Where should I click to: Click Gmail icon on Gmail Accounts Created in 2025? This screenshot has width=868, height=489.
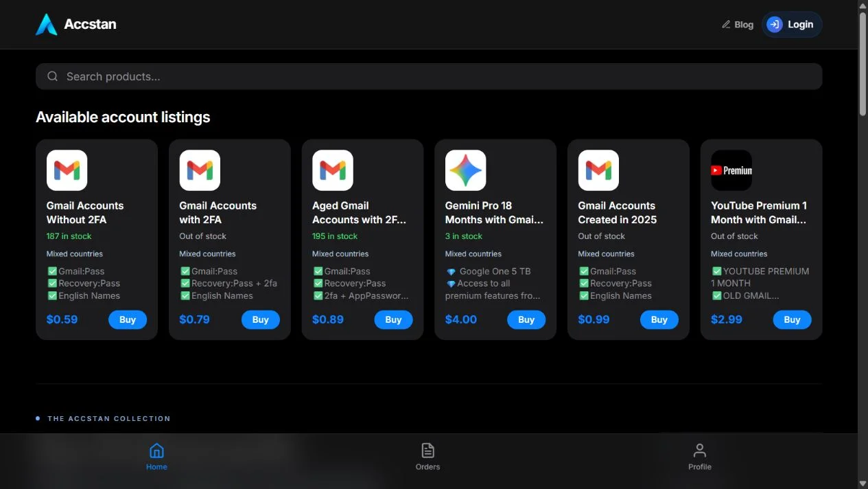point(598,170)
